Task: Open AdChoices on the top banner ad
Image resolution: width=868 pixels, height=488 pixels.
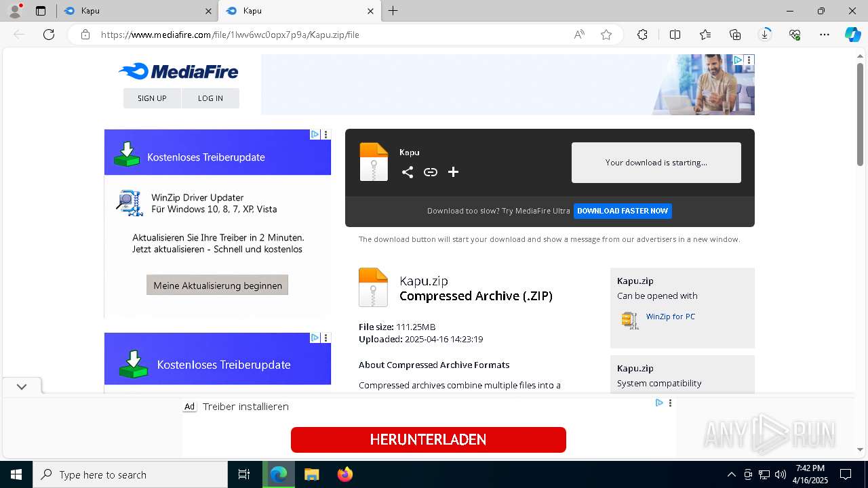Action: pos(738,60)
